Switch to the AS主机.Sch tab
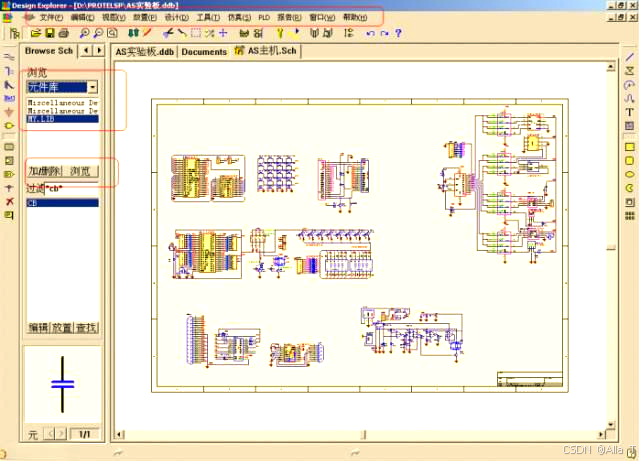The image size is (640, 461). pyautogui.click(x=266, y=51)
